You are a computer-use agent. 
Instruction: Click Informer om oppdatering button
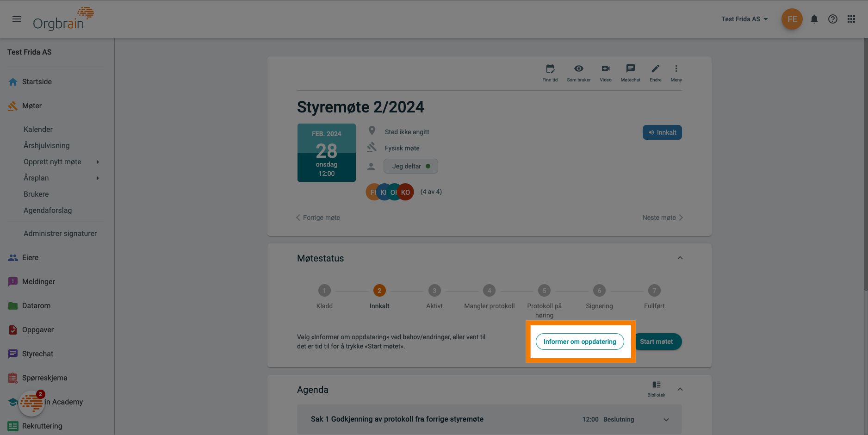580,342
